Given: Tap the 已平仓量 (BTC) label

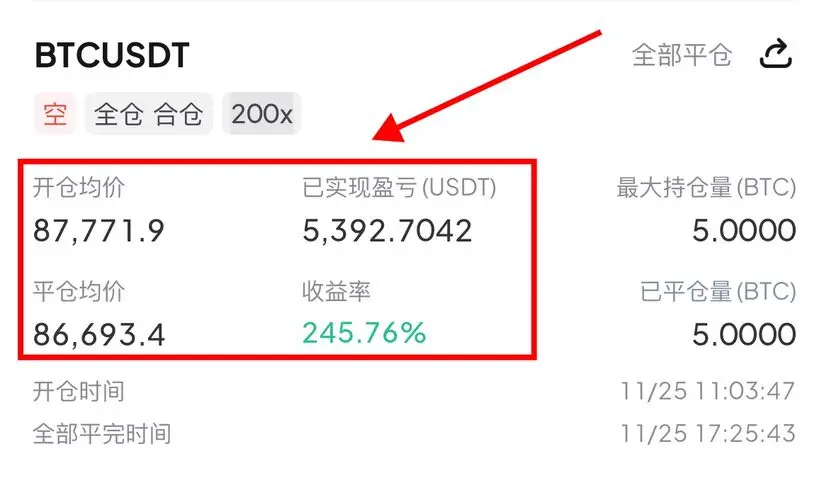Looking at the screenshot, I should (x=718, y=291).
